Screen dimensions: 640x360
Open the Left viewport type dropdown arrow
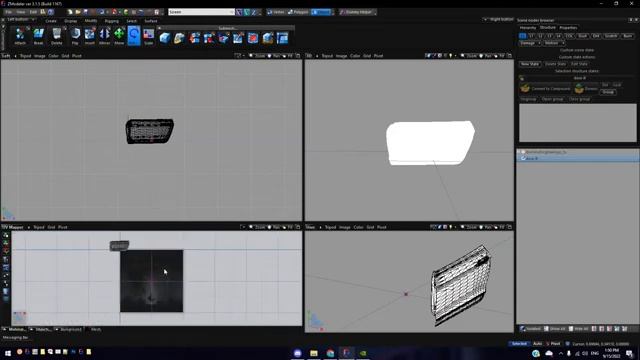(x=16, y=56)
